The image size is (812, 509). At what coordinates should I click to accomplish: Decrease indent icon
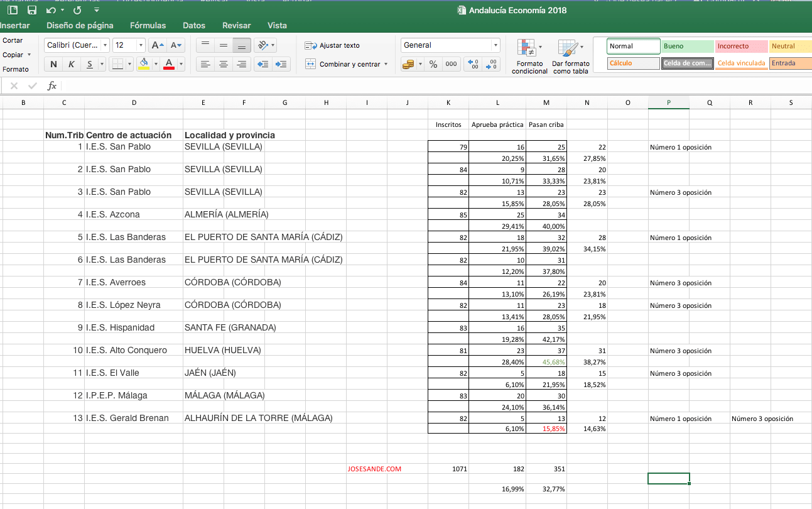[263, 64]
